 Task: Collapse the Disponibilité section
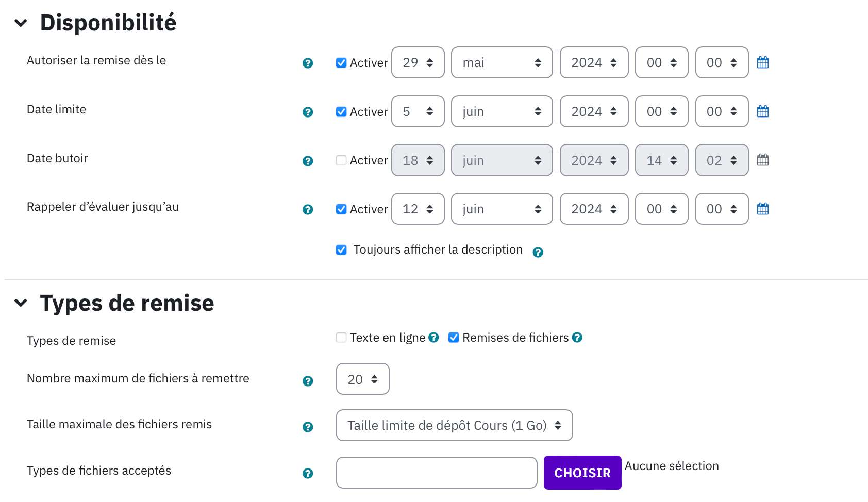[21, 23]
